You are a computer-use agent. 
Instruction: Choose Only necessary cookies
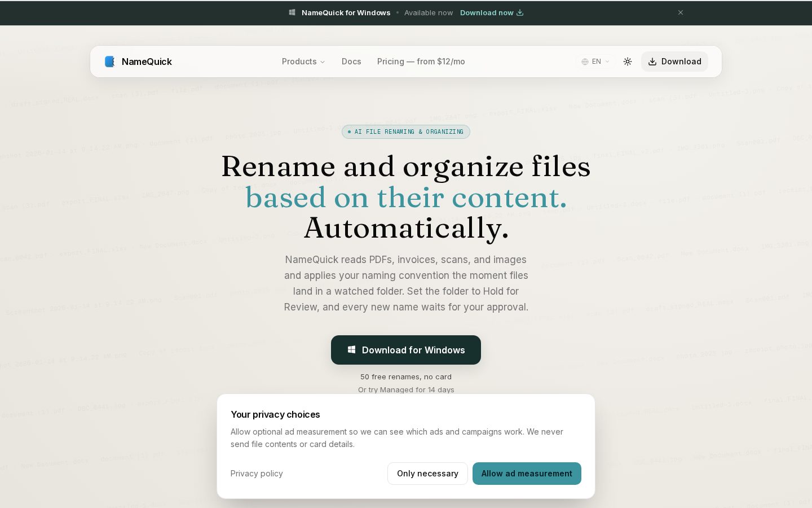pos(427,474)
